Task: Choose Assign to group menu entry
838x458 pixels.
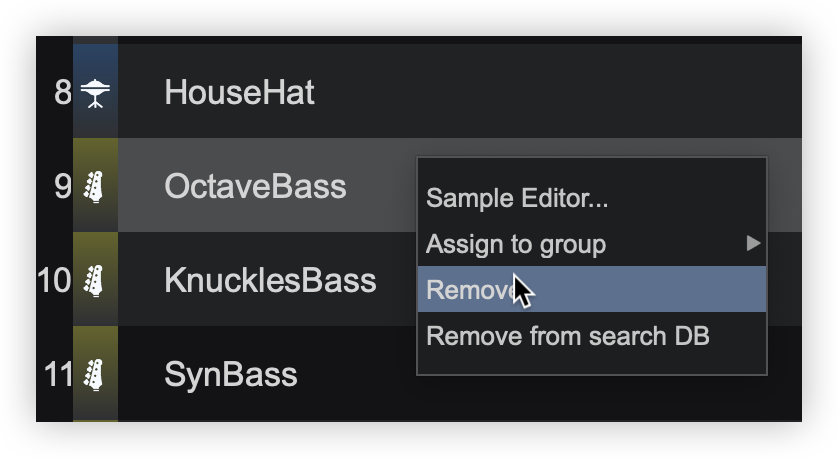Action: tap(516, 244)
